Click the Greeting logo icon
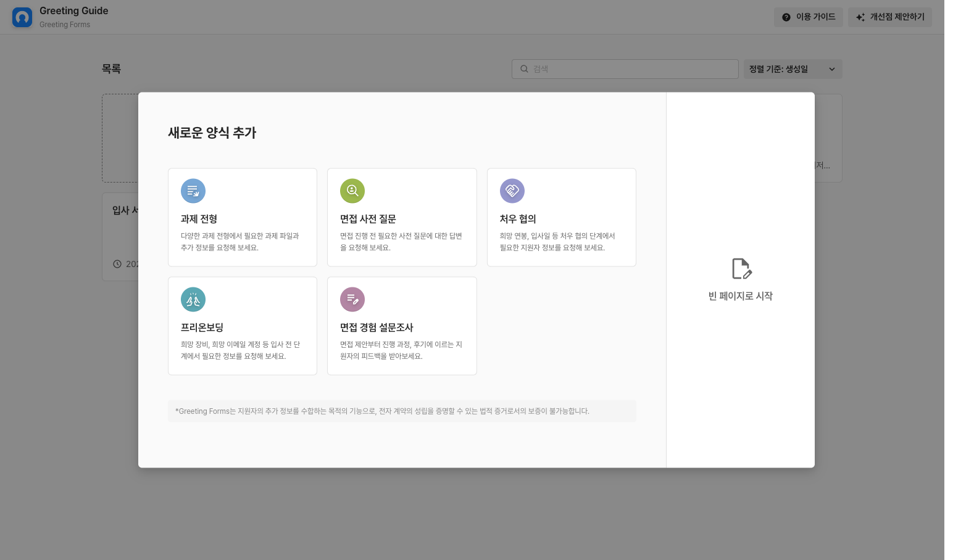Screen dimensions: 953x560 pyautogui.click(x=22, y=17)
